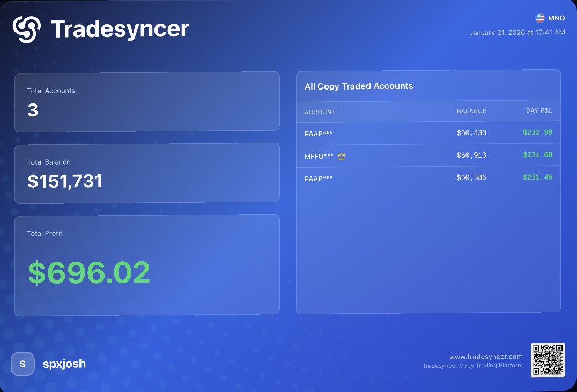Click the balance value $50,913
577x392 pixels.
pos(471,155)
